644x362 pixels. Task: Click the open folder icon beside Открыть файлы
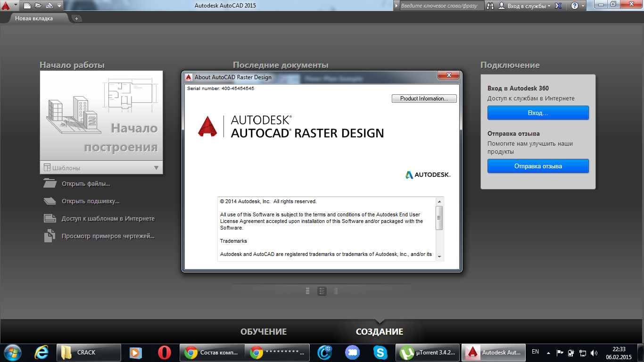(50, 183)
